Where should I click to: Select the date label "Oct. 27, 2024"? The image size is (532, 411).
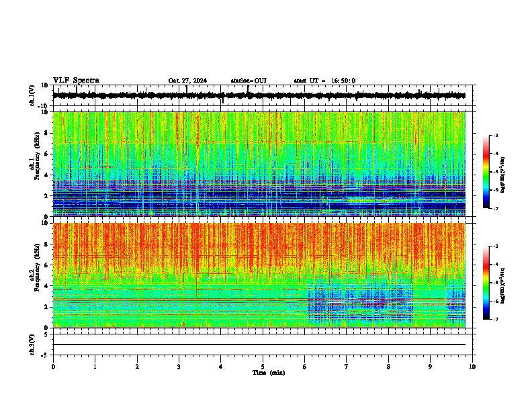click(x=187, y=81)
